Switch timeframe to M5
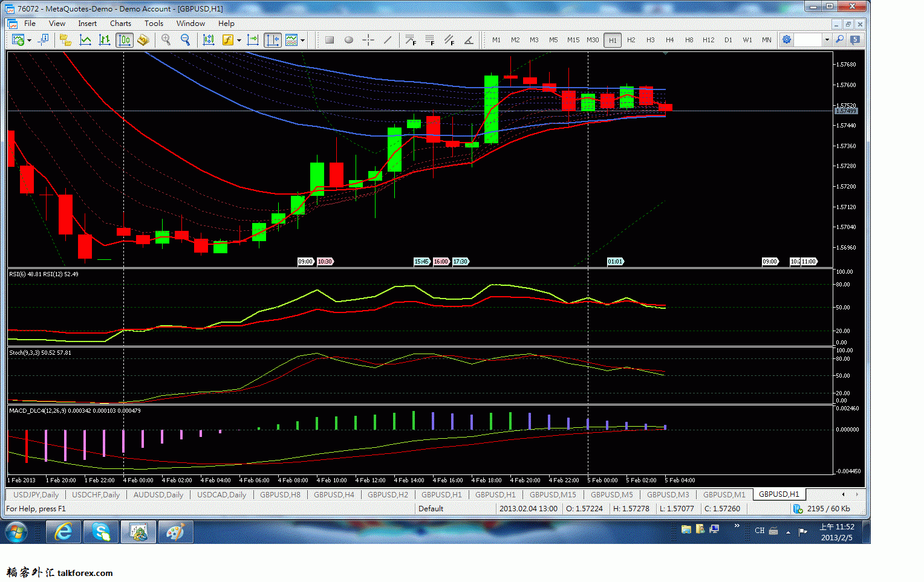Image resolution: width=924 pixels, height=582 pixels. tap(553, 40)
